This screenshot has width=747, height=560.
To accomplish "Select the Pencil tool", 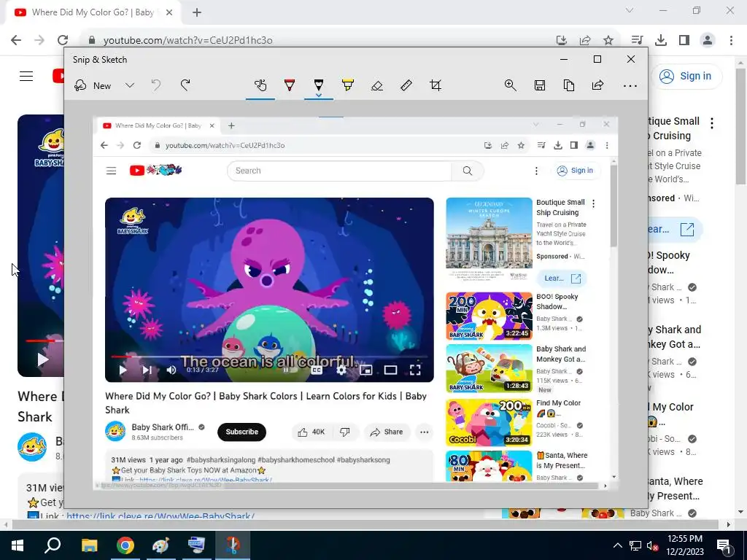I will click(319, 86).
